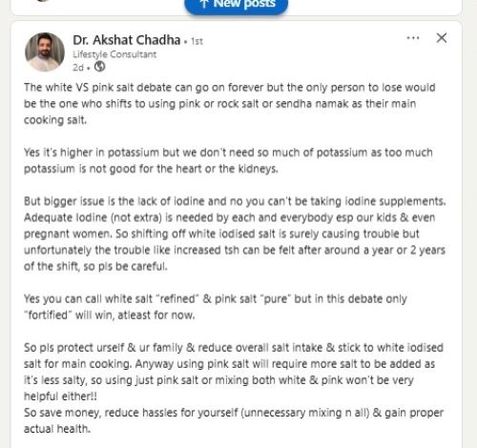Click the closing words 'actual health.'
Image resolution: width=477 pixels, height=448 pixels.
[x=57, y=429]
